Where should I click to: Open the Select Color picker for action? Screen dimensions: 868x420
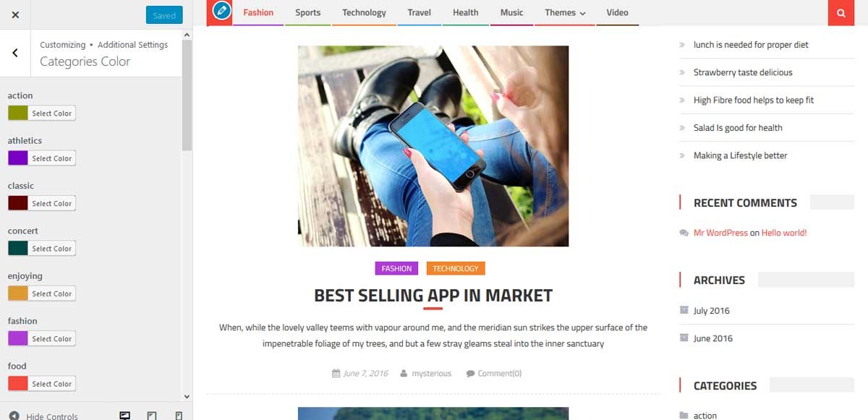click(x=52, y=113)
